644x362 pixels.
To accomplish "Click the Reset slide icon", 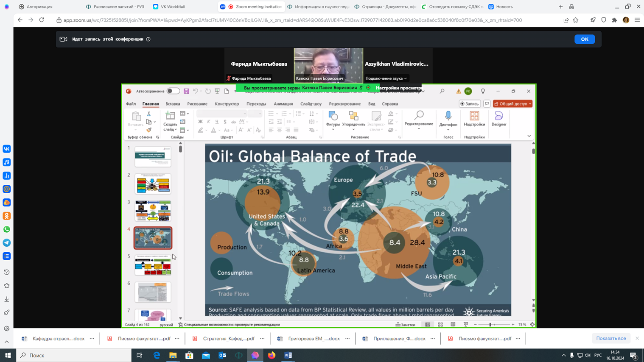I will coord(183,122).
